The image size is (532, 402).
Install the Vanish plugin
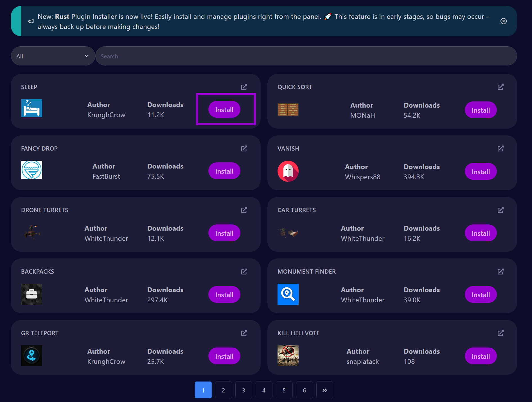tap(481, 171)
